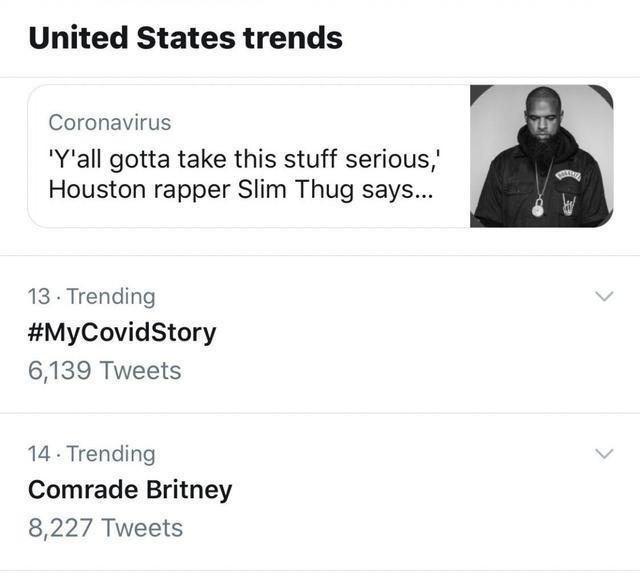Click the '13 · Trending' rank label
640x573 pixels.
[x=92, y=296]
